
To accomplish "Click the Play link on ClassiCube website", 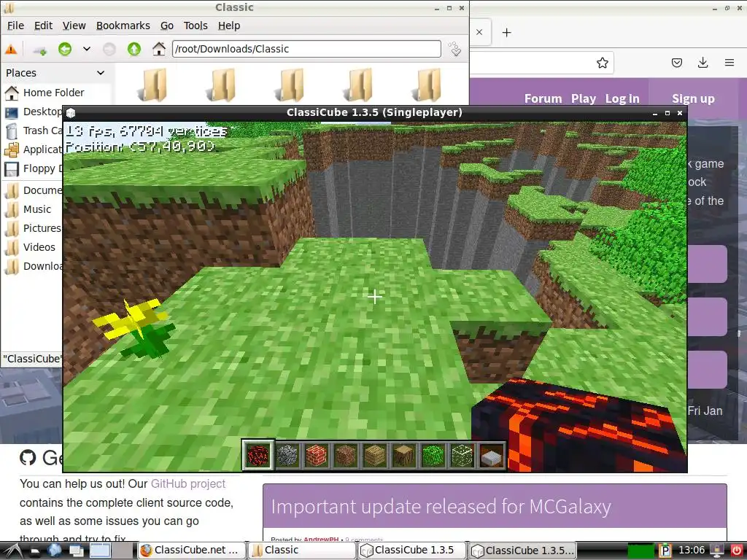I will coord(584,98).
